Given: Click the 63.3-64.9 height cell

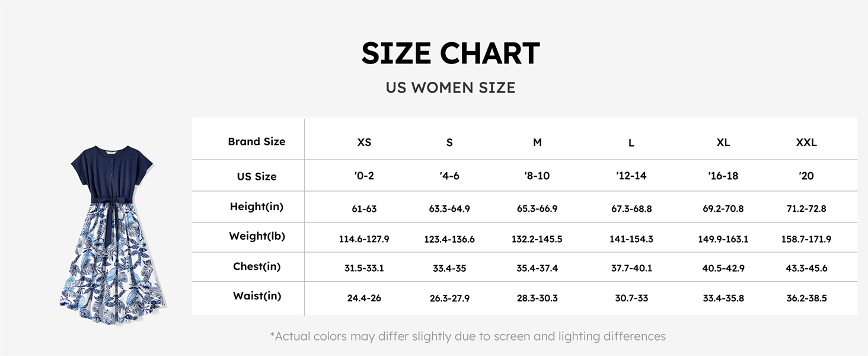Looking at the screenshot, I should 449,209.
